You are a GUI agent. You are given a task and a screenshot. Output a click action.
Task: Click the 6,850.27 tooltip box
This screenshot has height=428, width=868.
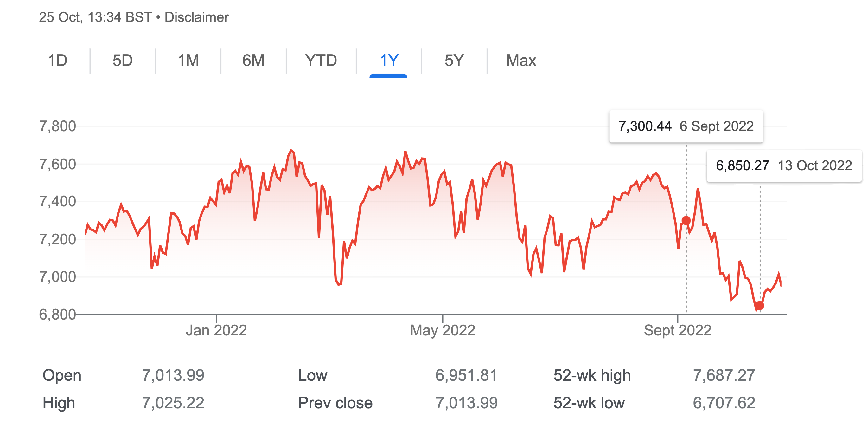click(784, 166)
